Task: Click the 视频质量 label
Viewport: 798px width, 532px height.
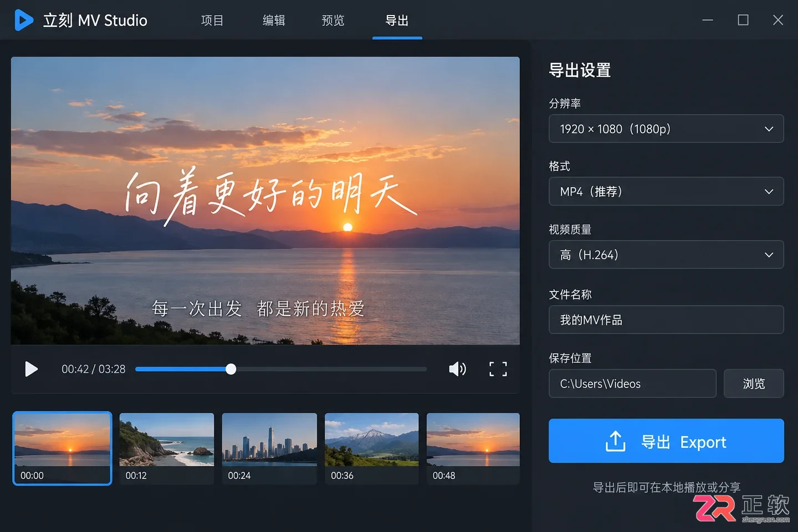Action: click(570, 229)
